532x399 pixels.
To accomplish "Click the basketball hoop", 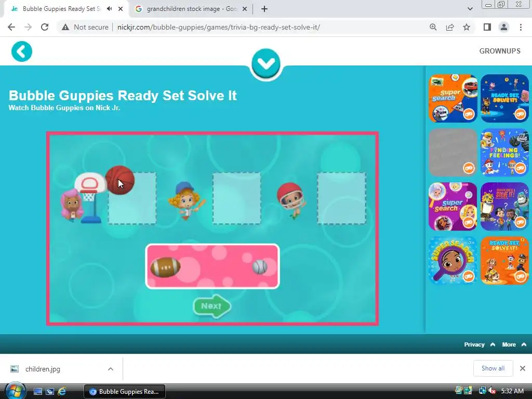I will 90,197.
